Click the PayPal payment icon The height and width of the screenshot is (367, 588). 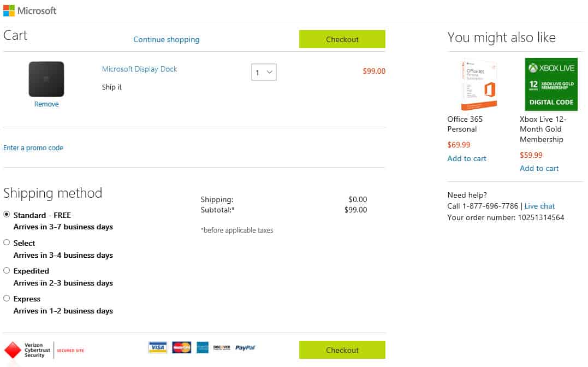(x=245, y=347)
